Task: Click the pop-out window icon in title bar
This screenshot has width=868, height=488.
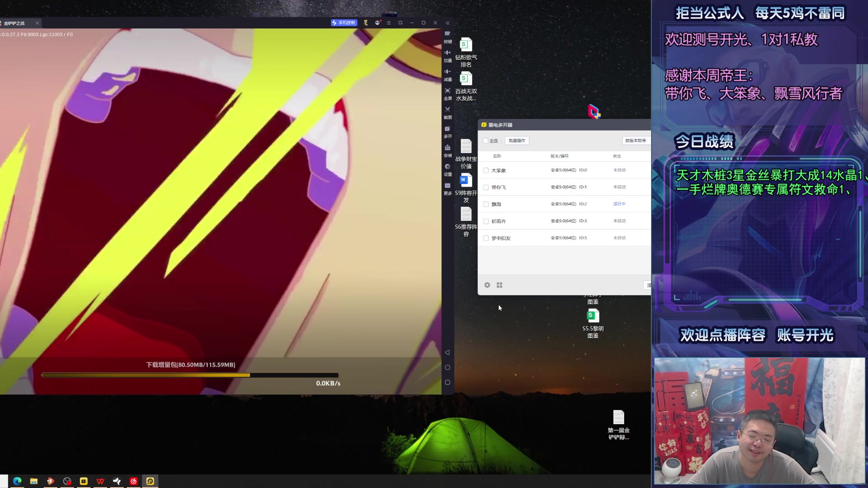Action: pyautogui.click(x=401, y=23)
